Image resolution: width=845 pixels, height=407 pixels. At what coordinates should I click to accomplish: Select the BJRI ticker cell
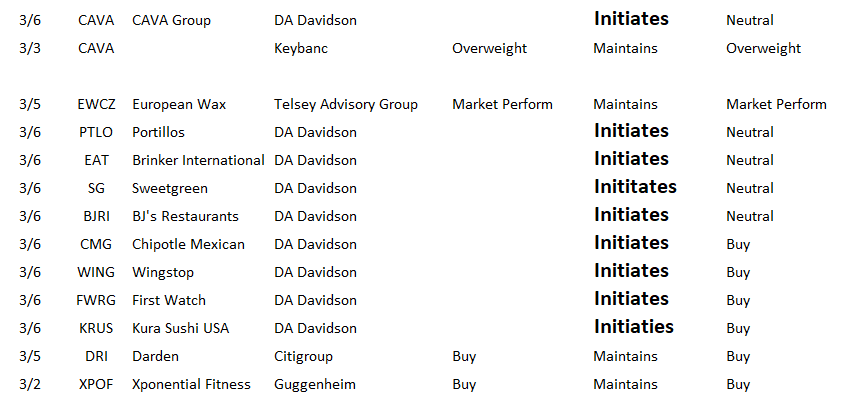(x=96, y=216)
